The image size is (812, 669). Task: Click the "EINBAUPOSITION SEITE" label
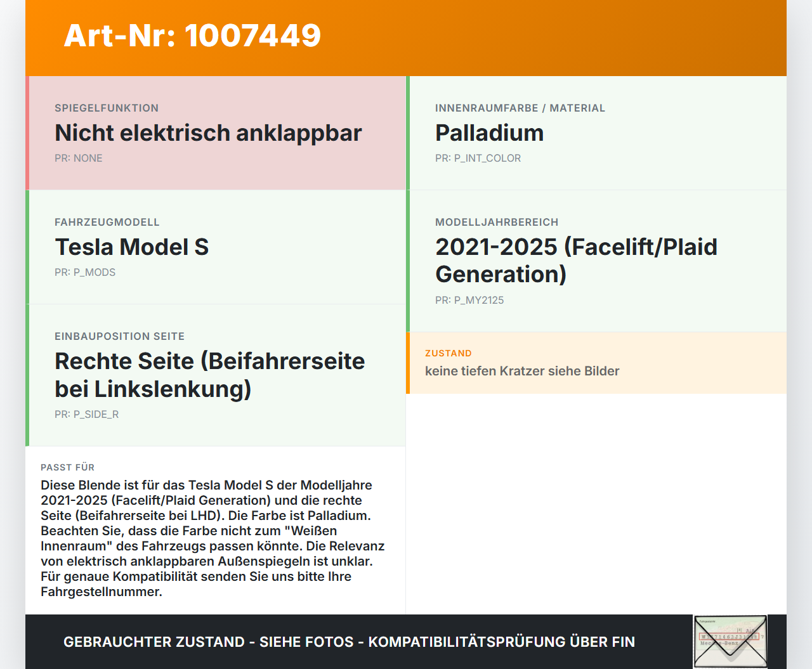(x=120, y=336)
